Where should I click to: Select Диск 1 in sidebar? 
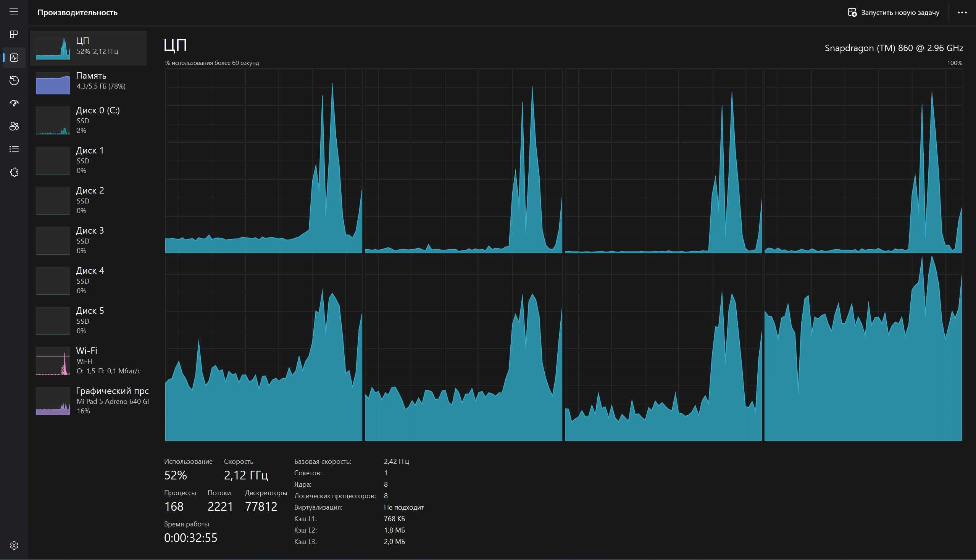(88, 160)
